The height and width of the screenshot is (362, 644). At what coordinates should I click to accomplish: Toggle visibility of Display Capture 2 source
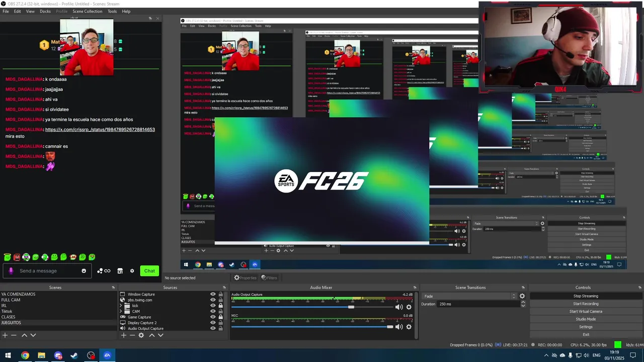213,323
